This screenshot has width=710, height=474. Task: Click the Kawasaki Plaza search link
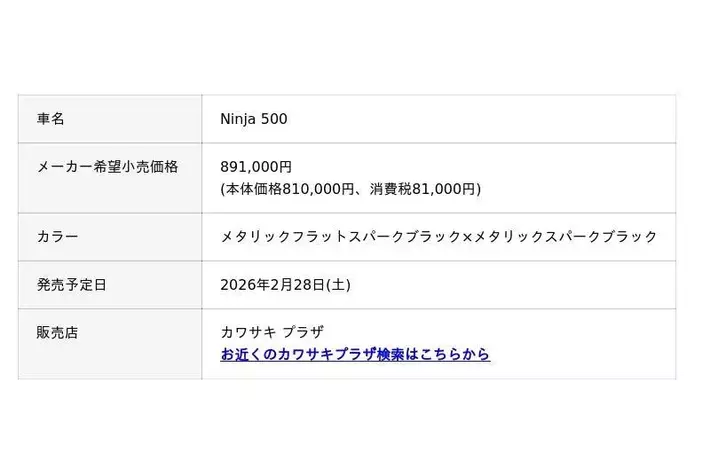(355, 355)
